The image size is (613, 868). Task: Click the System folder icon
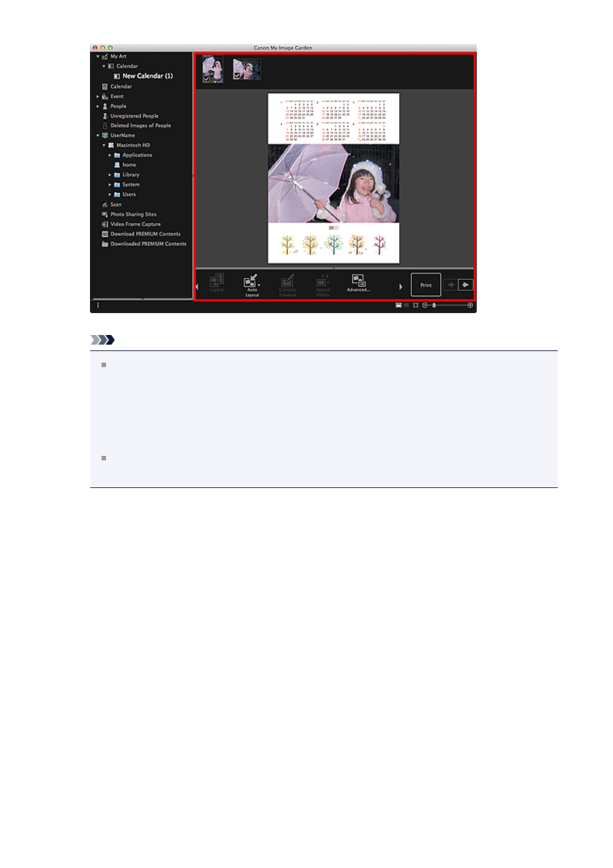pyautogui.click(x=117, y=185)
